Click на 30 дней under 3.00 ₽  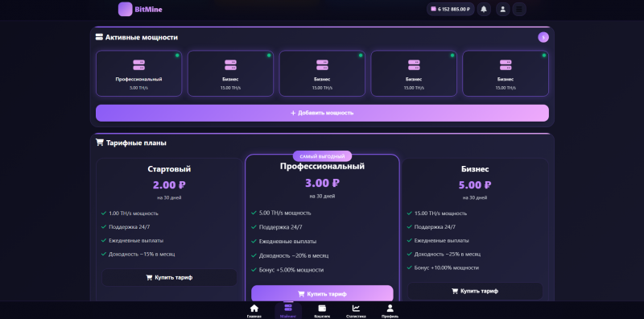323,196
